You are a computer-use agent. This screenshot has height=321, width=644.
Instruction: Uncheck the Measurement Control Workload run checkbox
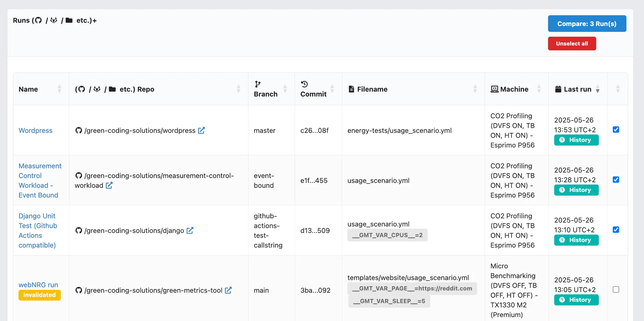point(616,180)
